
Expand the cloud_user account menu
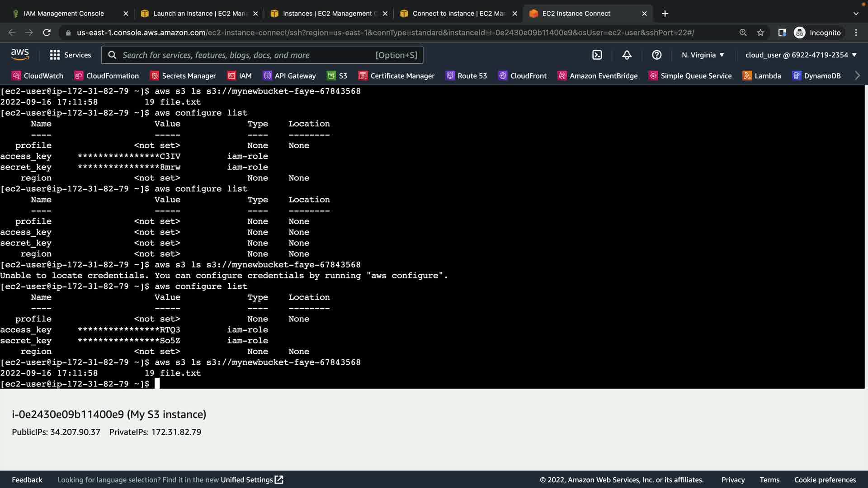[x=801, y=55]
